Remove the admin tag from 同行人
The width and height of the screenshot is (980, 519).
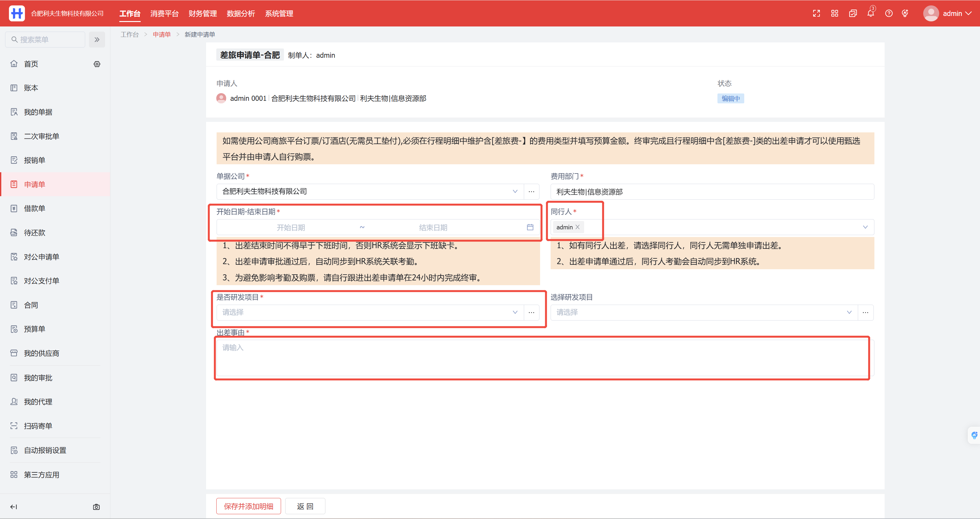click(x=577, y=227)
